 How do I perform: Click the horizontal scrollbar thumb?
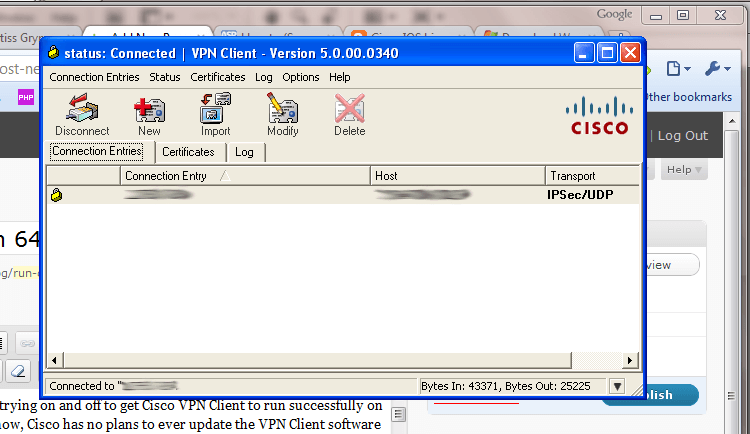click(317, 360)
